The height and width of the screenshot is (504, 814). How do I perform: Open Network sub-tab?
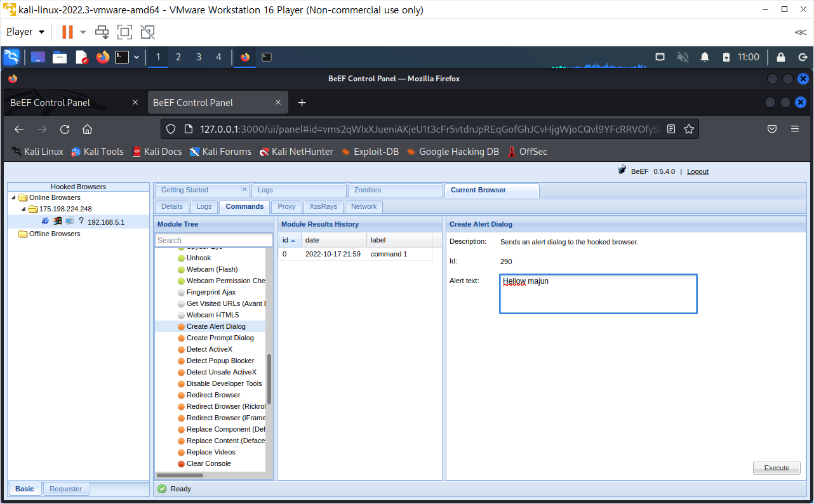pyautogui.click(x=364, y=206)
